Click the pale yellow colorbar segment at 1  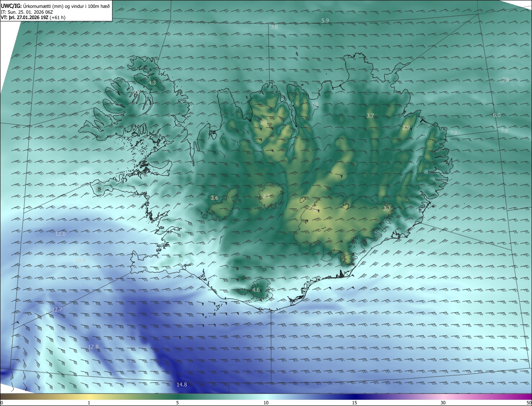[x=89, y=397]
